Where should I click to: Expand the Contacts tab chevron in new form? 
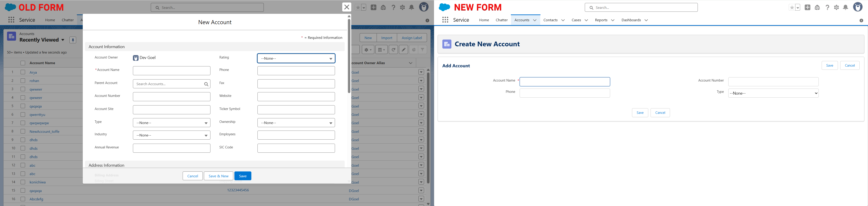pos(563,20)
